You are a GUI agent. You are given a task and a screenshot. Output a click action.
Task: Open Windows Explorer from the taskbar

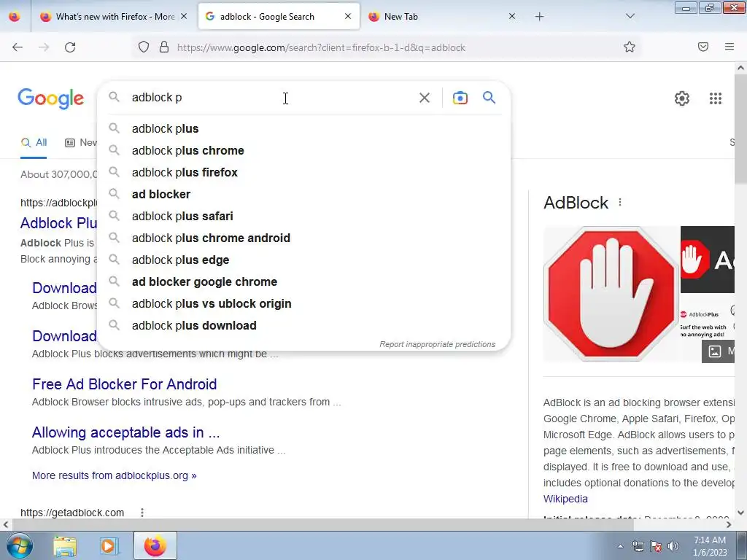click(65, 546)
